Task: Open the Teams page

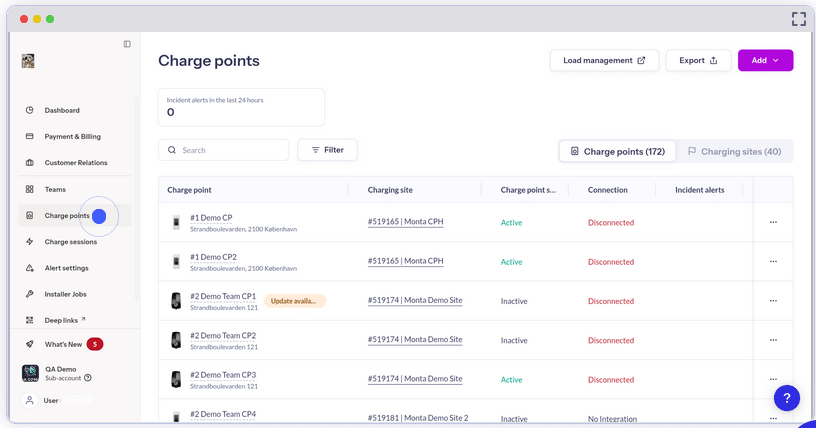Action: point(55,189)
